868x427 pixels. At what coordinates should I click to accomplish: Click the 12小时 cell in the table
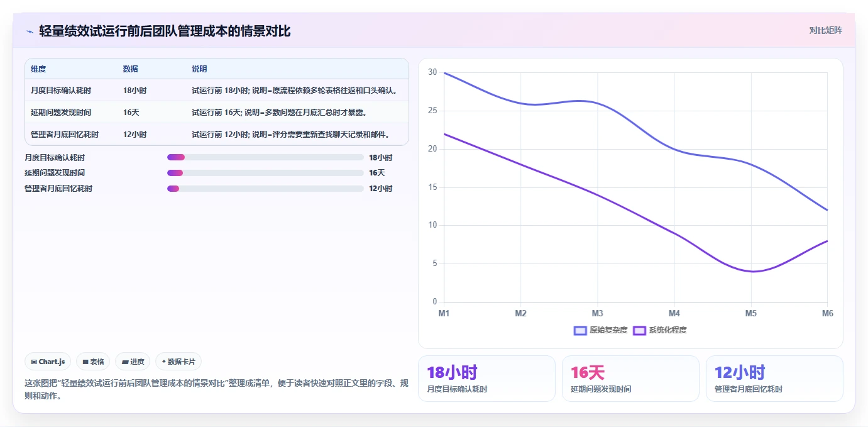(135, 135)
